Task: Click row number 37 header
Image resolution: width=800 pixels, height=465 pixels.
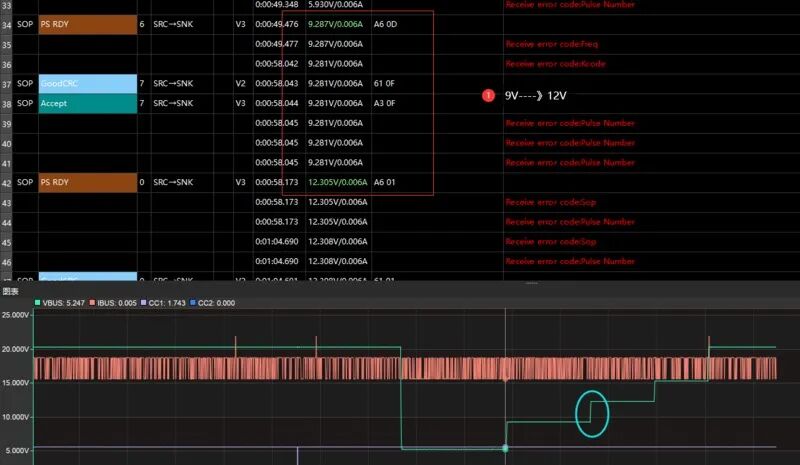Action: (6, 84)
